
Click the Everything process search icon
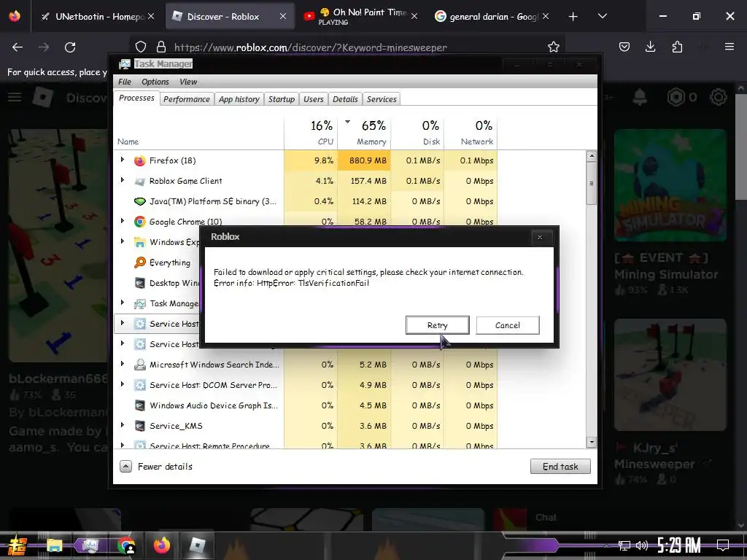coord(139,262)
